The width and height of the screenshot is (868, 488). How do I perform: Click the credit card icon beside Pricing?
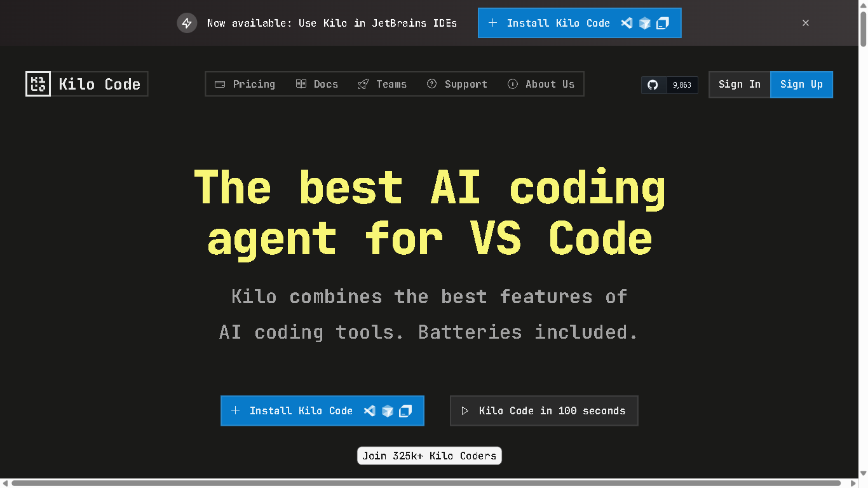(220, 84)
